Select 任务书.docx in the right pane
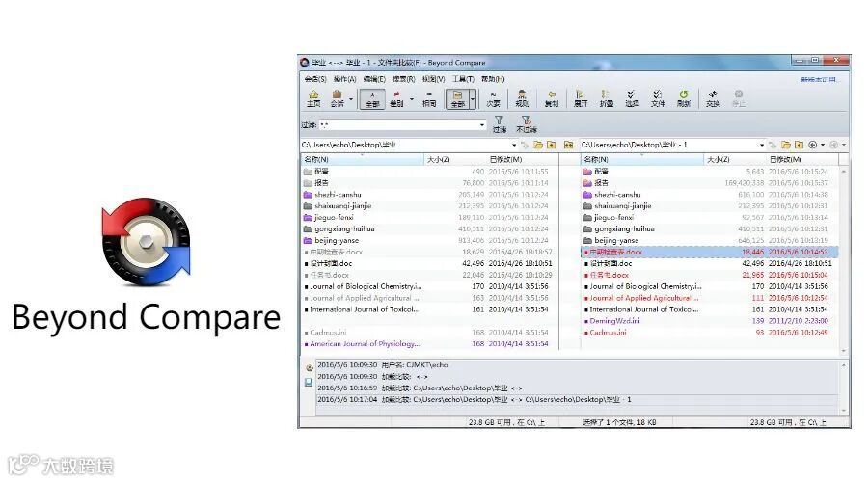This screenshot has height=482, width=868. click(x=609, y=275)
